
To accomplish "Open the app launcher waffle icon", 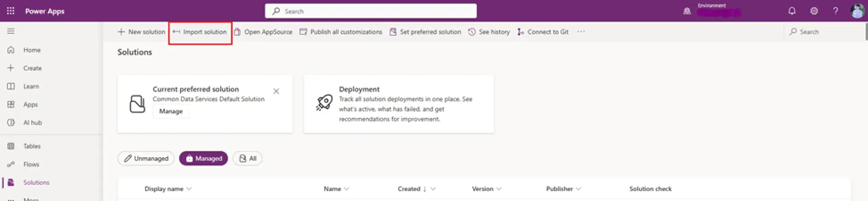I will pos(11,11).
